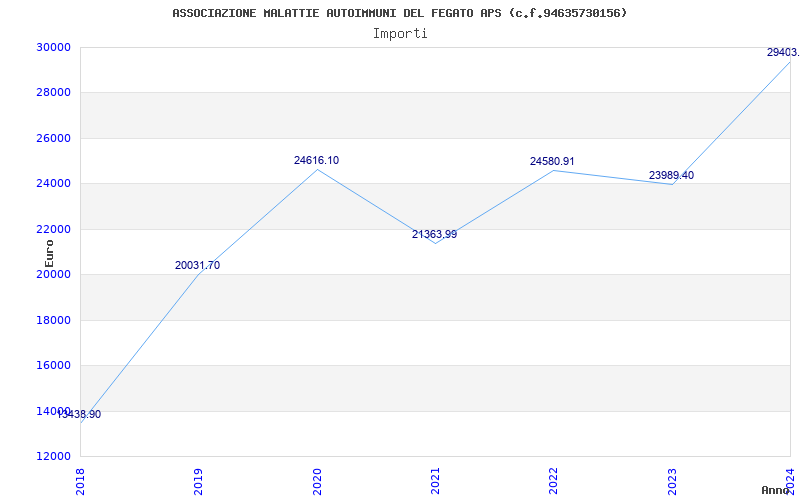Click the 24000 y-axis tick label
Image resolution: width=800 pixels, height=500 pixels.
point(53,184)
